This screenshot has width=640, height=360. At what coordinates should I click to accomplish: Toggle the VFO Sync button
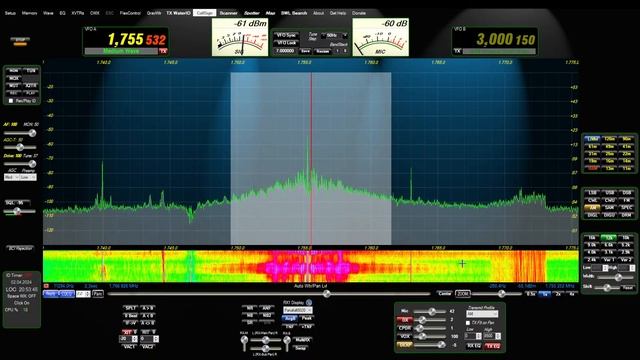coord(286,36)
